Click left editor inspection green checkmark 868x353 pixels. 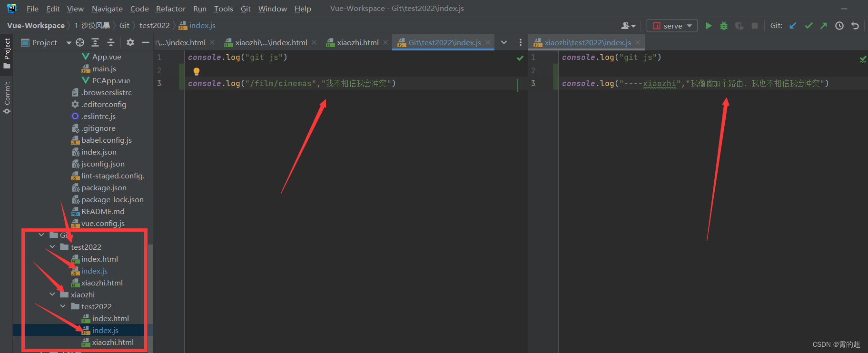pyautogui.click(x=520, y=58)
